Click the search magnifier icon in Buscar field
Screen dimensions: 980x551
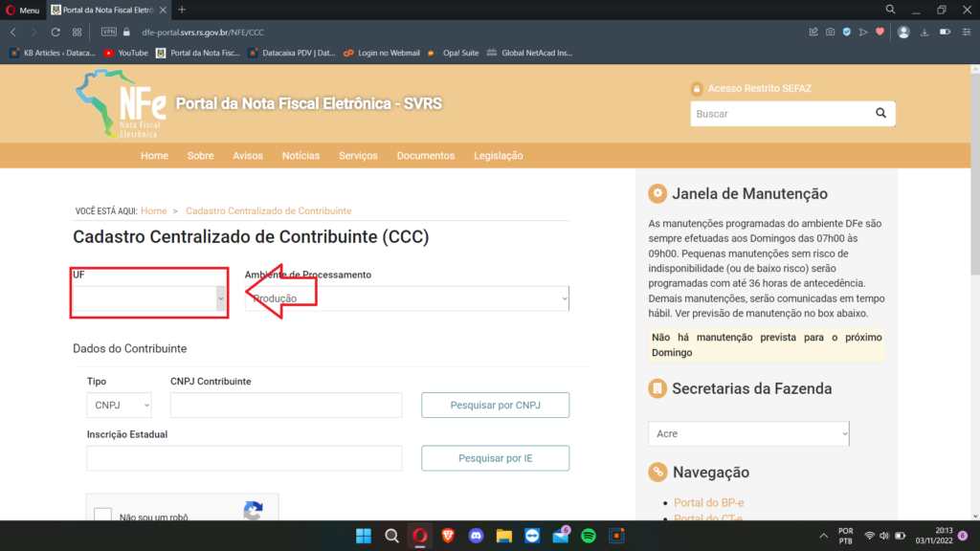click(880, 114)
